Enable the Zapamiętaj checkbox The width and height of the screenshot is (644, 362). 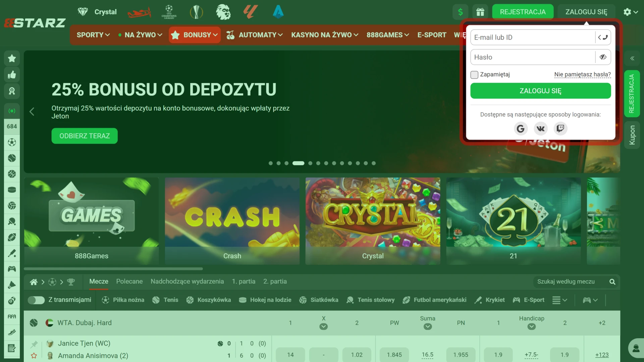474,74
